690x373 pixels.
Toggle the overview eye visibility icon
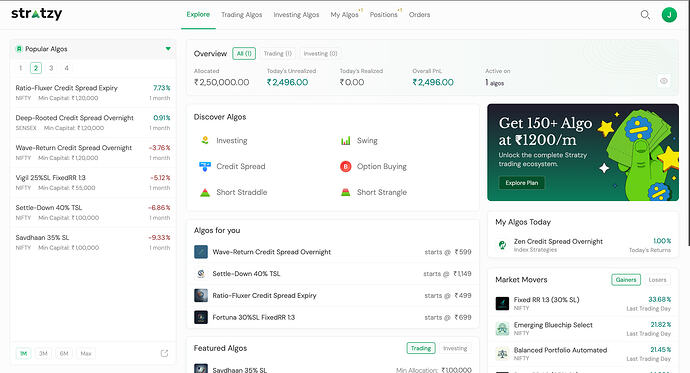pos(664,80)
